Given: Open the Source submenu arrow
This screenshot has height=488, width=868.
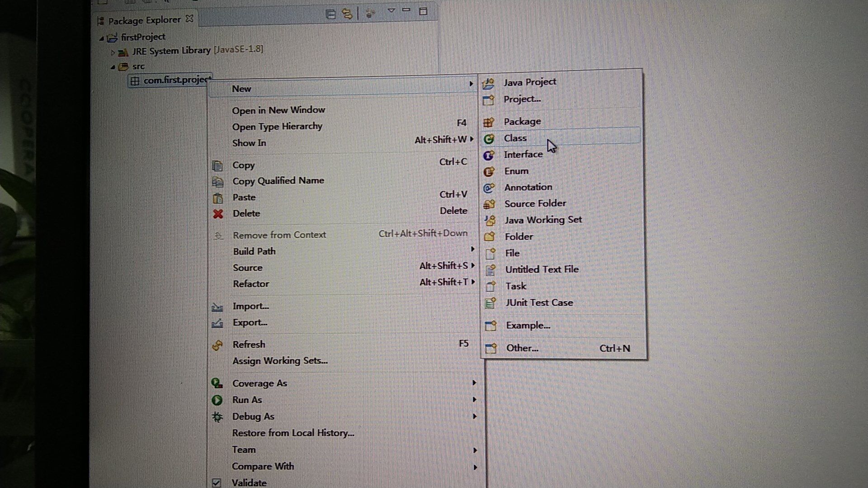Looking at the screenshot, I should coord(473,265).
